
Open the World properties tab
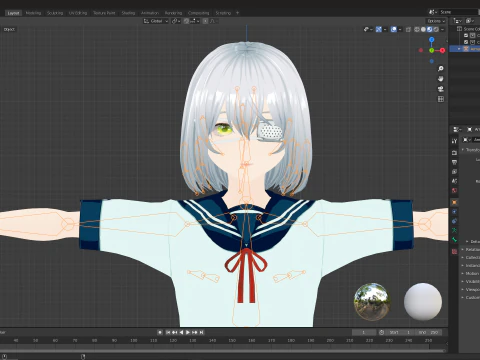454,191
